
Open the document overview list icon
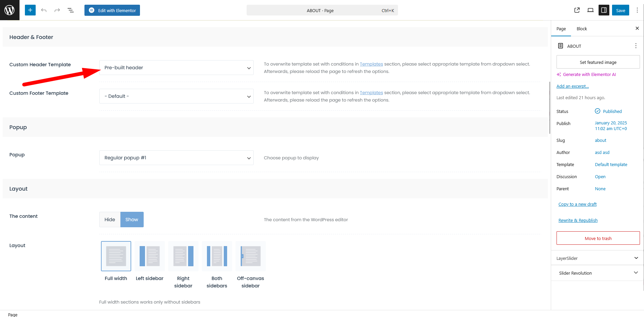[x=71, y=10]
